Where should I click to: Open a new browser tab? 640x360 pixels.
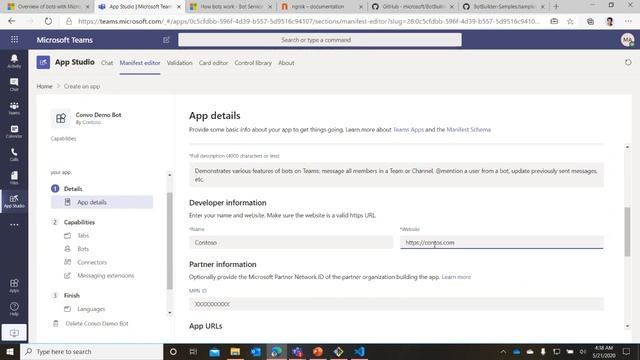[x=556, y=7]
